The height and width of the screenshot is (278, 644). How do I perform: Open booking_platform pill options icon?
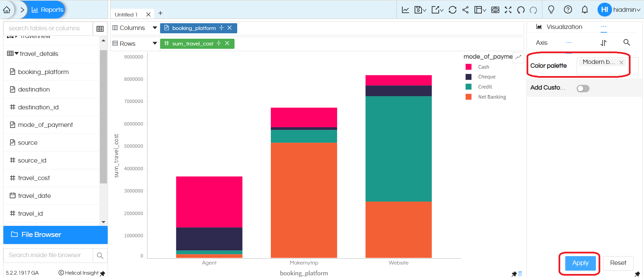[221, 28]
